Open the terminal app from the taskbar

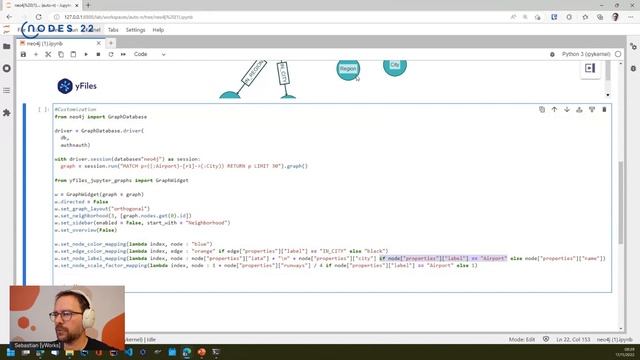(x=216, y=353)
